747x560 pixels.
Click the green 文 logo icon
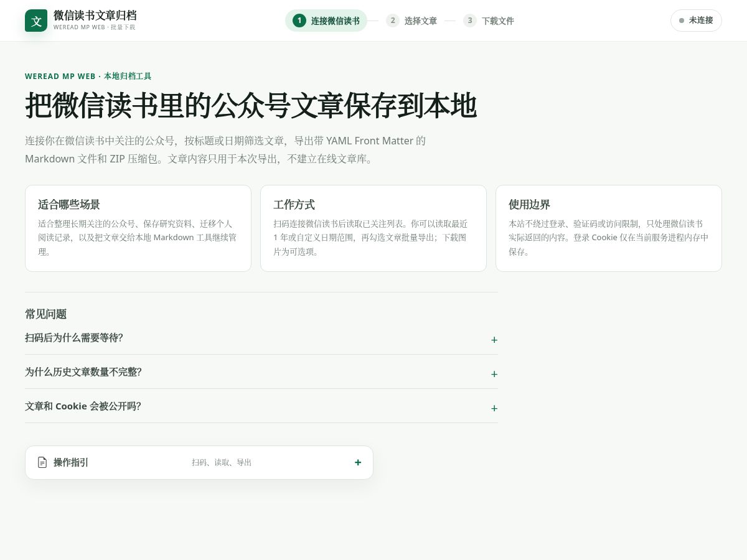click(x=36, y=21)
